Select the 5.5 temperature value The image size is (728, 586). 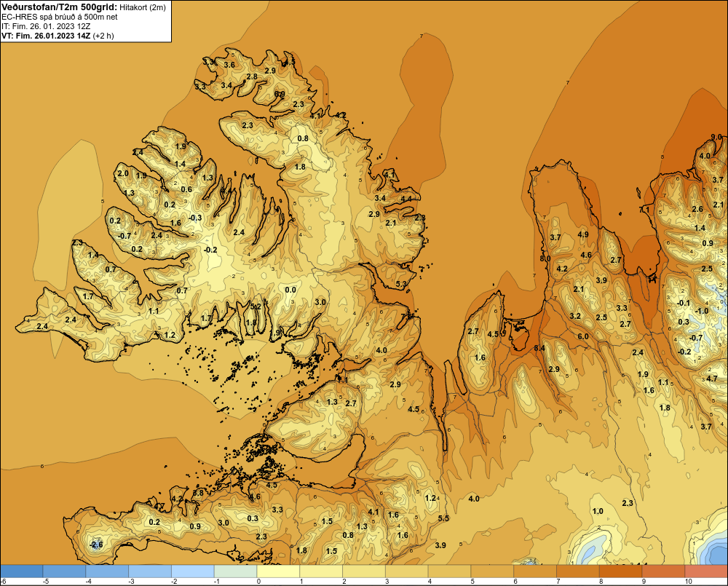(x=444, y=518)
